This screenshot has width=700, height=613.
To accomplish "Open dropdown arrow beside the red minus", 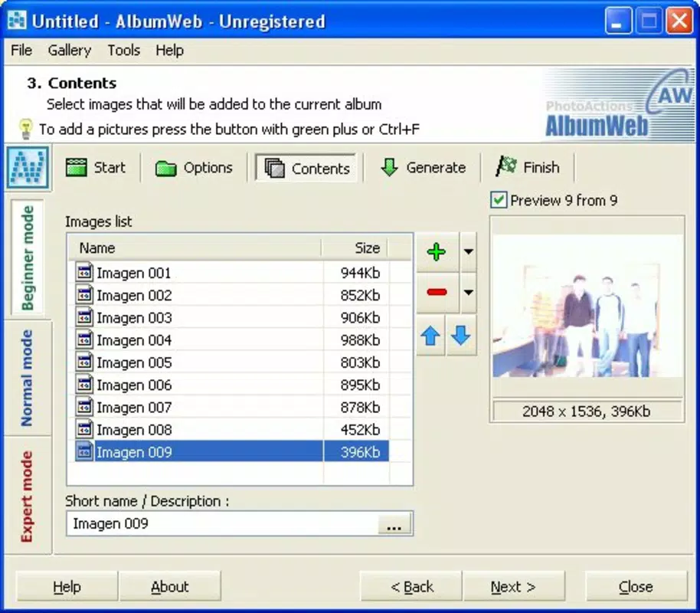I will pyautogui.click(x=468, y=293).
